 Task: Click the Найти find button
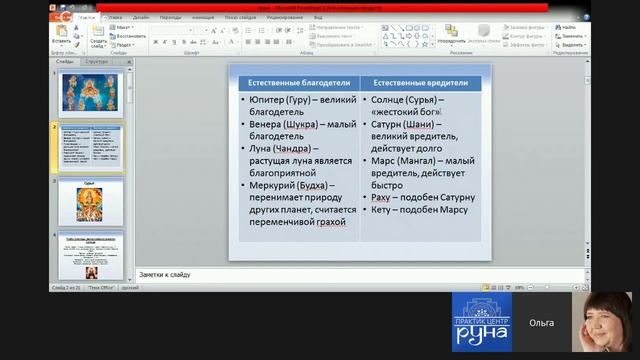click(x=565, y=27)
